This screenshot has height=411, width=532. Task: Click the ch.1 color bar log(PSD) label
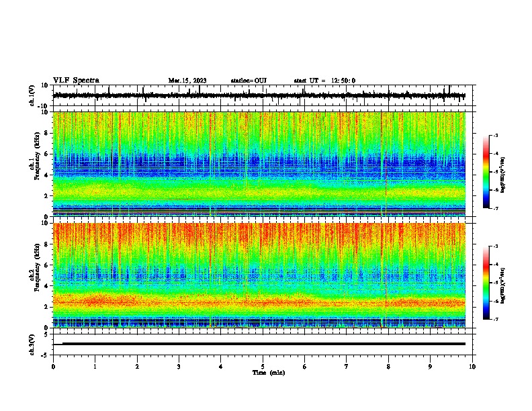pos(503,175)
